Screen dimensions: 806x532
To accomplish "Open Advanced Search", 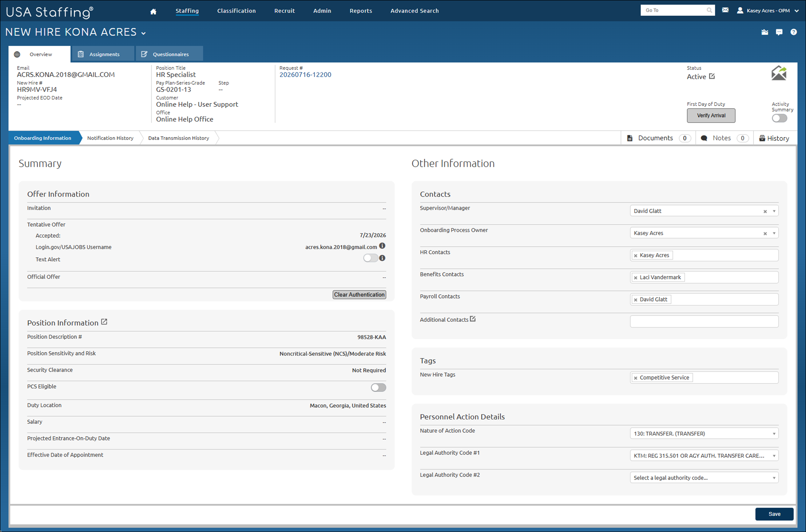I will click(415, 11).
